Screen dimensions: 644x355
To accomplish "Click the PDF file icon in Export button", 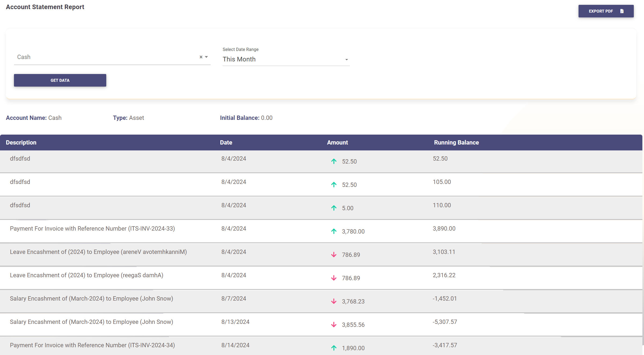I will click(x=622, y=11).
